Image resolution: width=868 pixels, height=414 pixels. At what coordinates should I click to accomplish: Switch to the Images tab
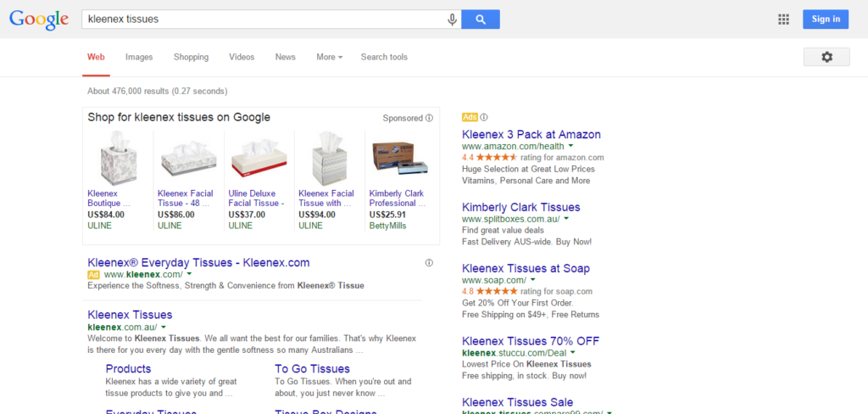coord(139,57)
